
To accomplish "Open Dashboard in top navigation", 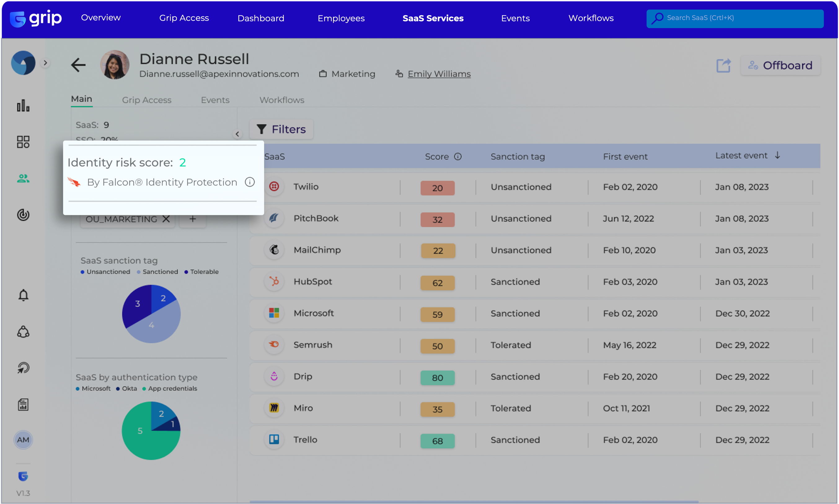I will [261, 18].
